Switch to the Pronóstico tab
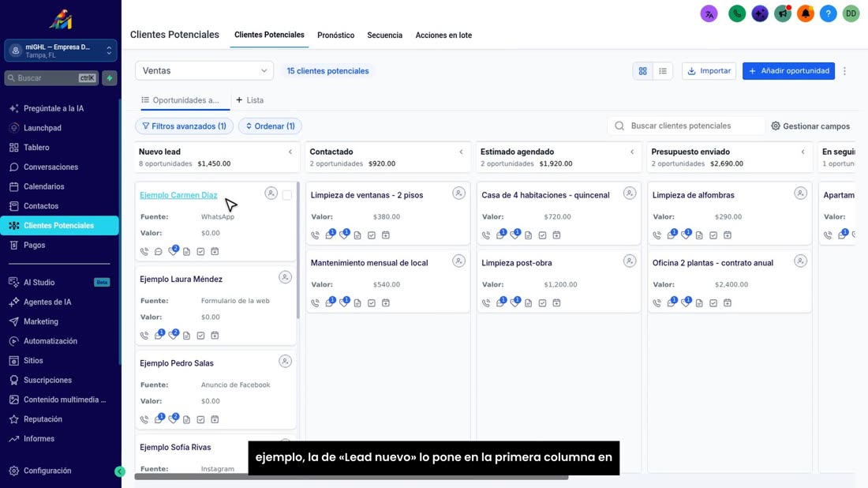The height and width of the screenshot is (488, 868). pos(335,35)
